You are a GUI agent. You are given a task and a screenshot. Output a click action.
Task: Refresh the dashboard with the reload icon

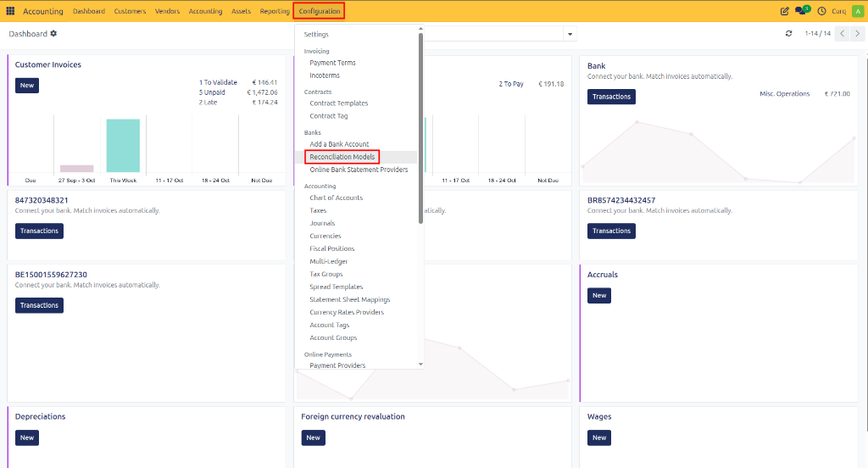click(x=789, y=34)
